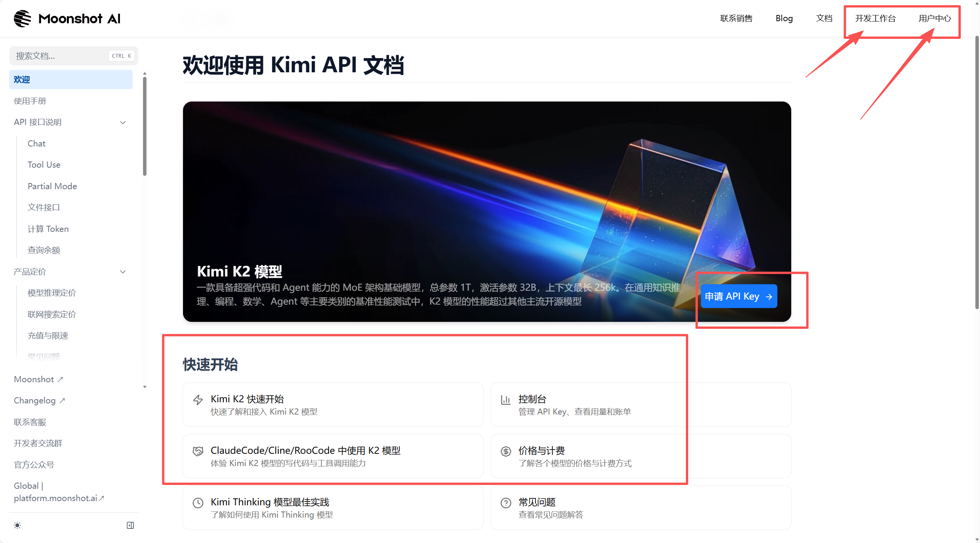The image size is (980, 543).
Task: Click the ClaudeCode/Cline/RooCode shield icon
Action: [198, 451]
